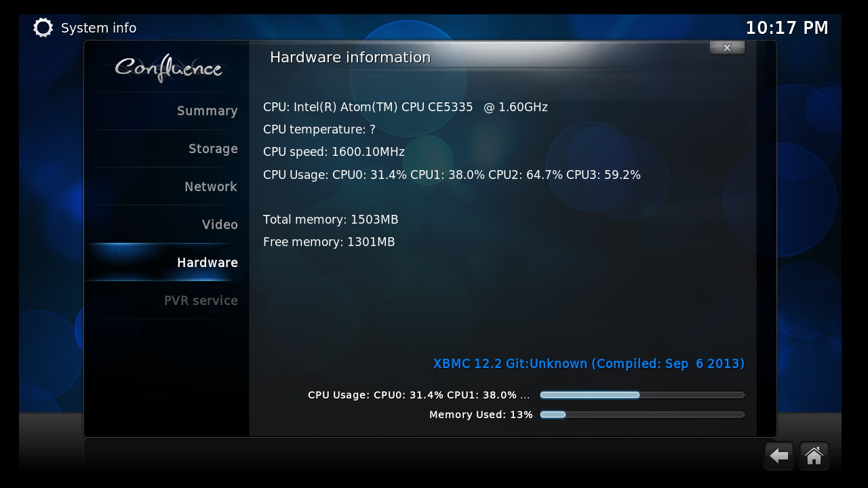Close the Hardware information dialog

[x=727, y=47]
